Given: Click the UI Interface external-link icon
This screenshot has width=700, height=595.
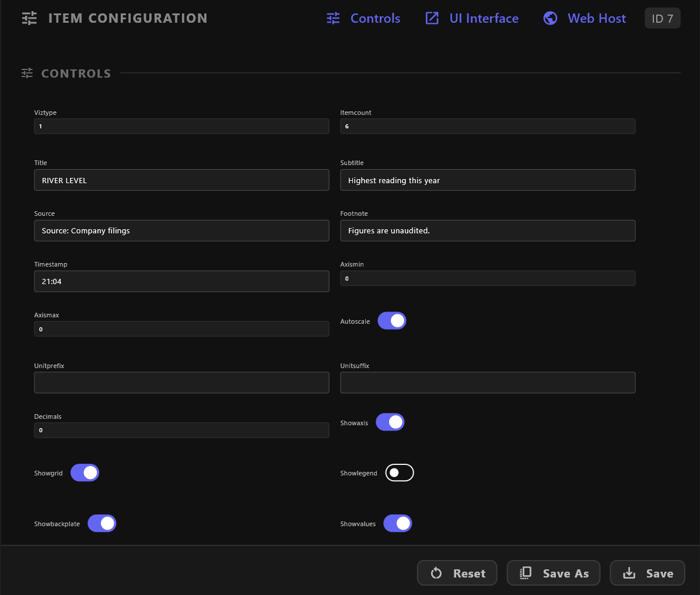Looking at the screenshot, I should (432, 18).
